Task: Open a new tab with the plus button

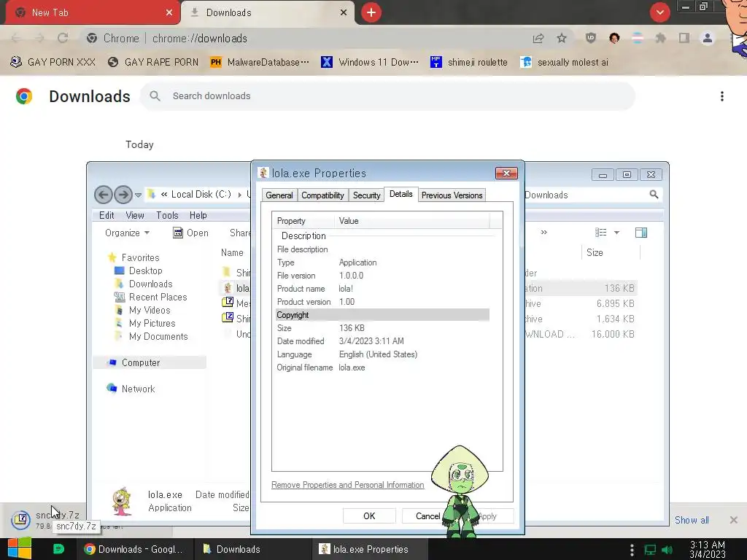Action: tap(371, 12)
